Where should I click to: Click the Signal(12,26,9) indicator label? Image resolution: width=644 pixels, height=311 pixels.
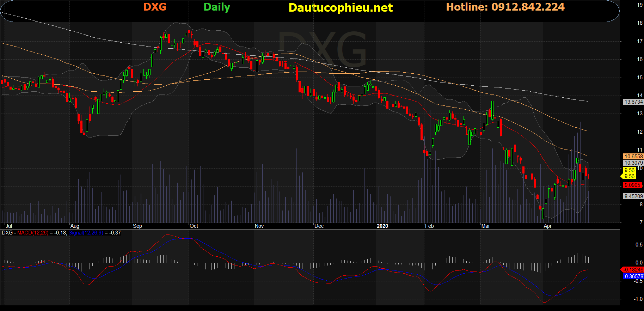tap(86, 233)
